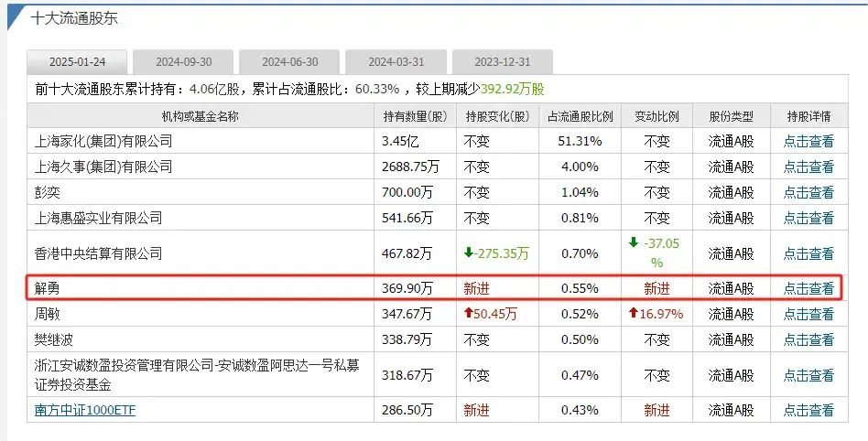Select the 香港中央结算有限公司 name cell
The width and height of the screenshot is (868, 441).
[x=201, y=253]
